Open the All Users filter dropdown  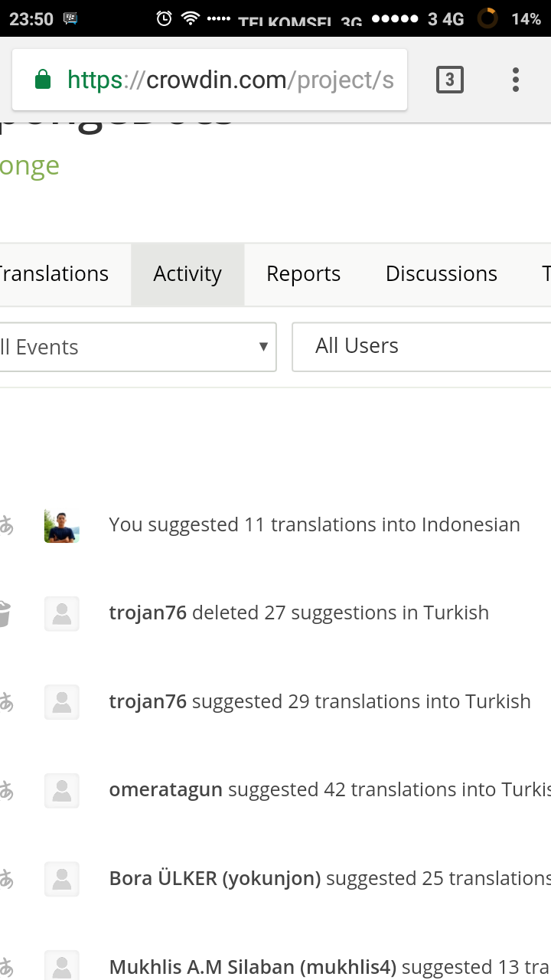(421, 346)
